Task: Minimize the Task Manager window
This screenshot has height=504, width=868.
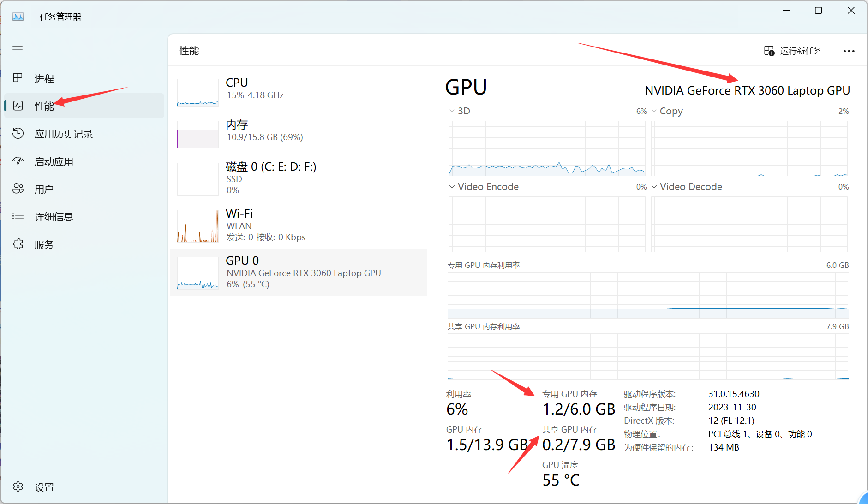Action: point(786,11)
